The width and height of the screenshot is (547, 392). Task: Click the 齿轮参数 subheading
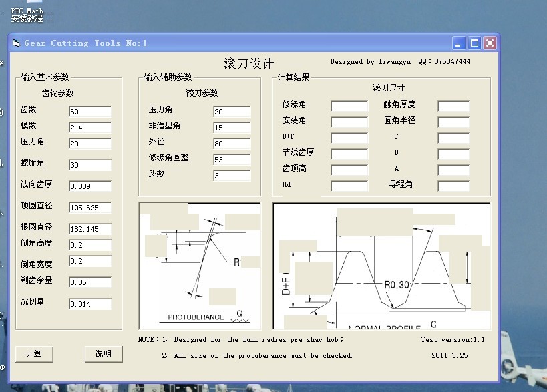click(58, 93)
